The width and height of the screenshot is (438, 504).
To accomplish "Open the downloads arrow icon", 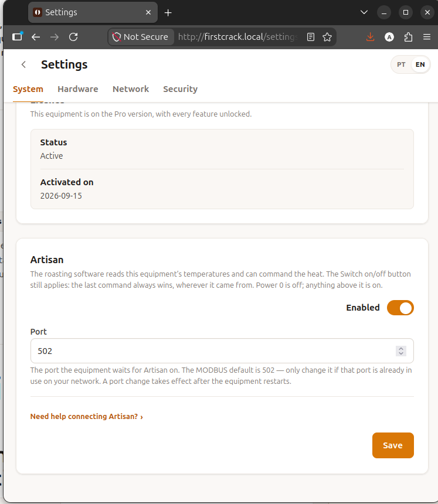I will tap(370, 37).
